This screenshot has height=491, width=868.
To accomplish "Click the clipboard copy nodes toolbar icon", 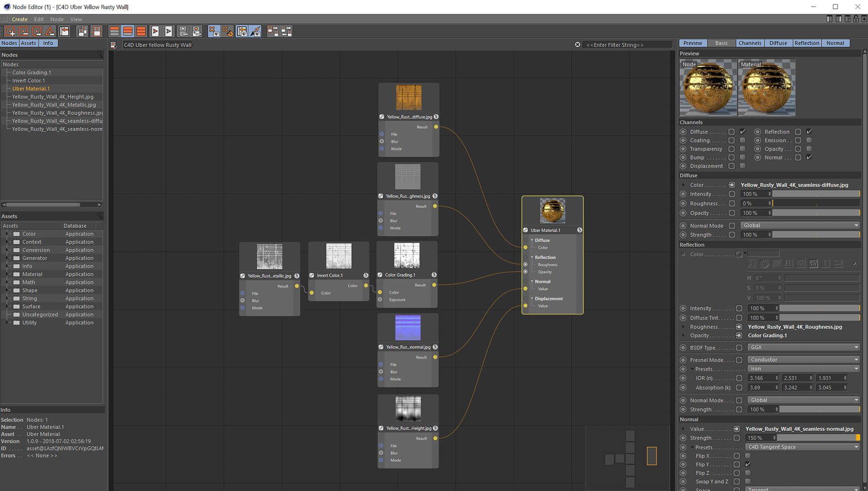I will 82,31.
